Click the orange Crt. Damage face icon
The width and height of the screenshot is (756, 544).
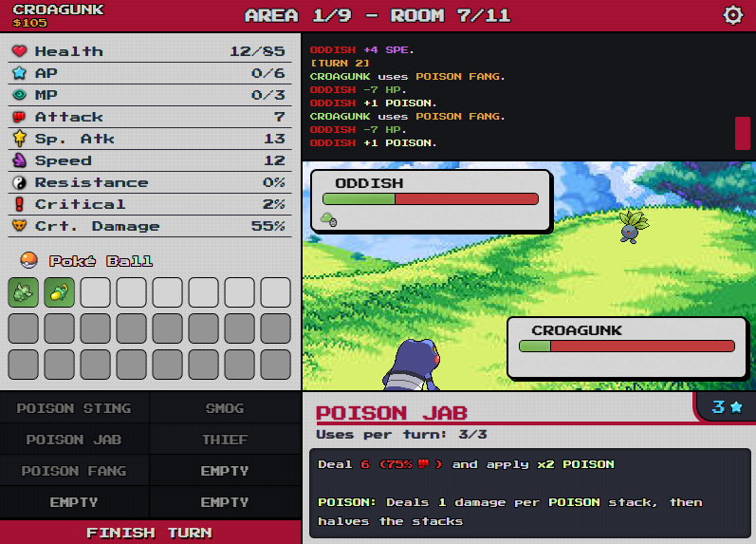(19, 225)
